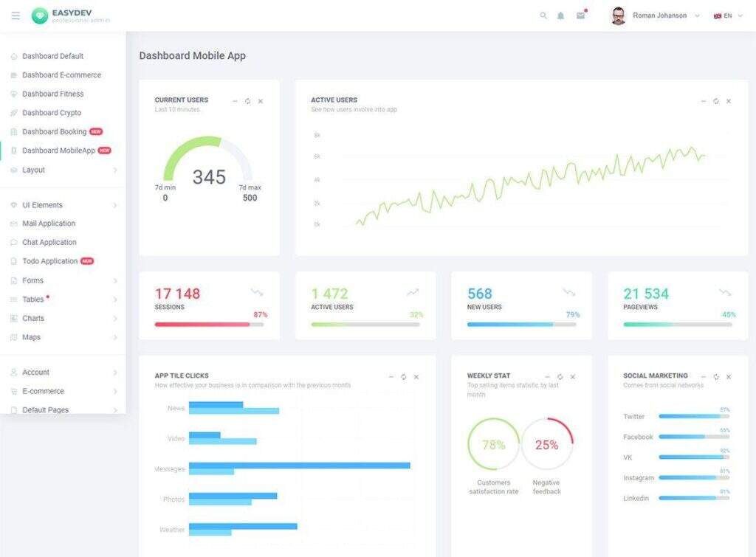Collapse the Social Marketing panel
Image resolution: width=756 pixels, height=557 pixels.
click(703, 377)
